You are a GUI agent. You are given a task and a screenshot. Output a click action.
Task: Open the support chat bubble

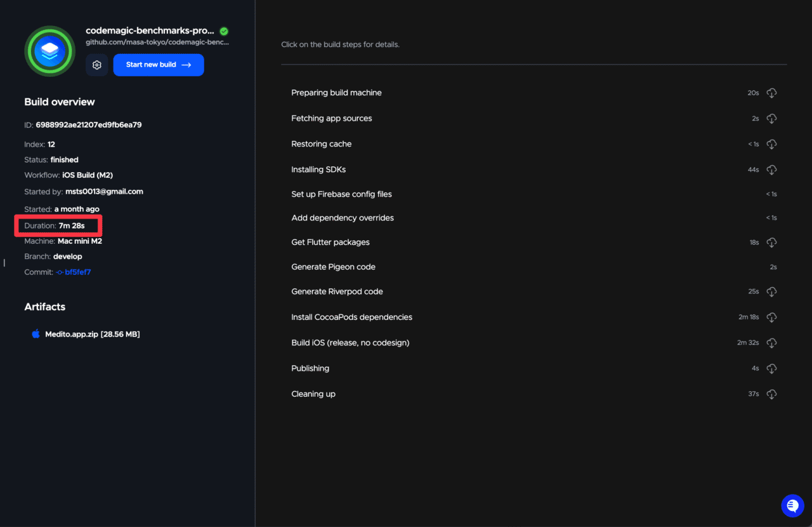792,505
